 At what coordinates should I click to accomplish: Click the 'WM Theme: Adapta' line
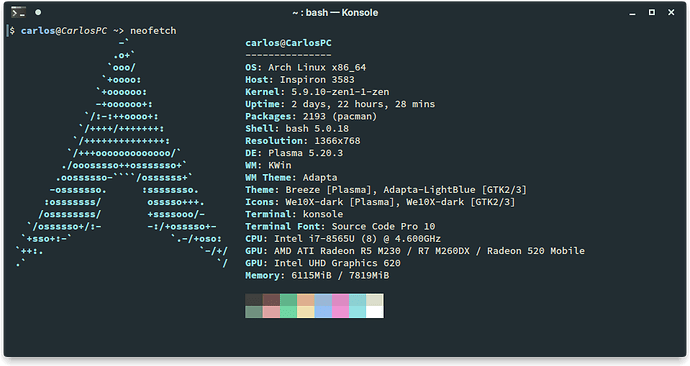(291, 178)
